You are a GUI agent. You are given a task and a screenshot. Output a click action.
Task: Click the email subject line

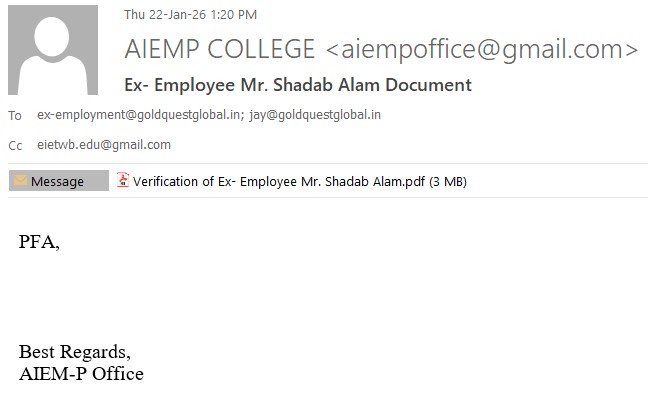(x=298, y=84)
